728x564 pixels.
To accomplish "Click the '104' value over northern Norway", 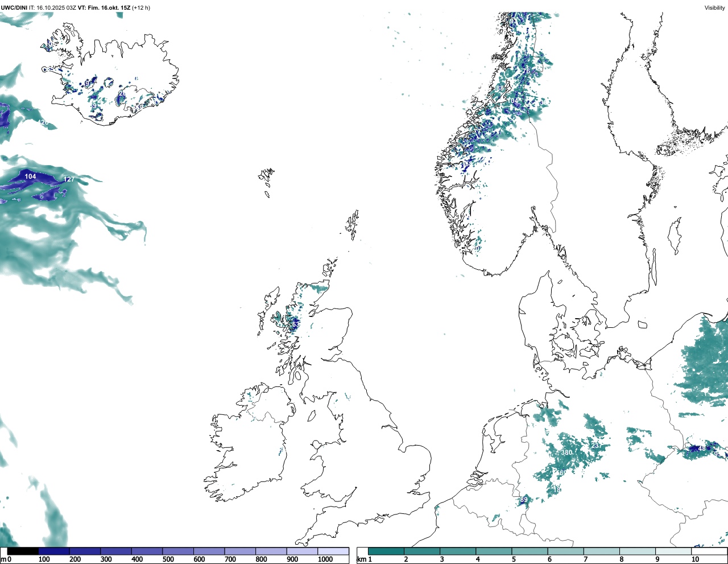I will pyautogui.click(x=512, y=101).
